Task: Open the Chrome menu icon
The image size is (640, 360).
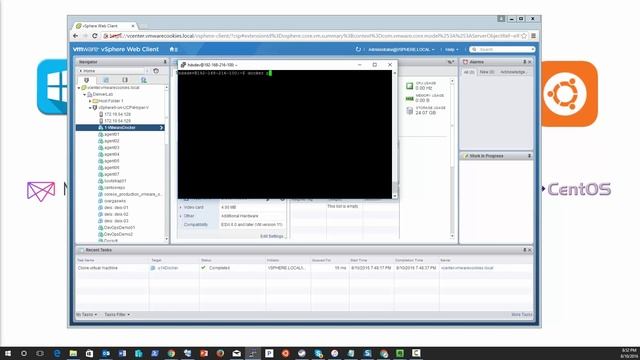Action: click(533, 36)
